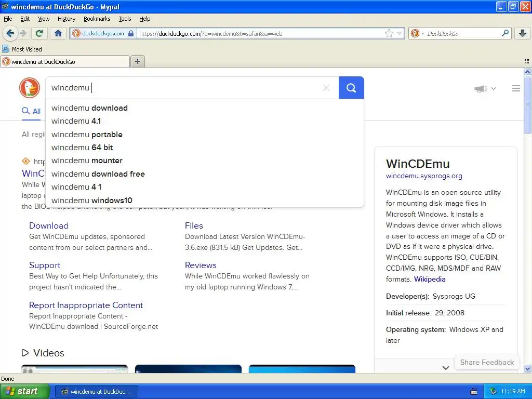Choose suggestion 'wincdemu windows10'
This screenshot has height=399, width=532.
point(205,200)
